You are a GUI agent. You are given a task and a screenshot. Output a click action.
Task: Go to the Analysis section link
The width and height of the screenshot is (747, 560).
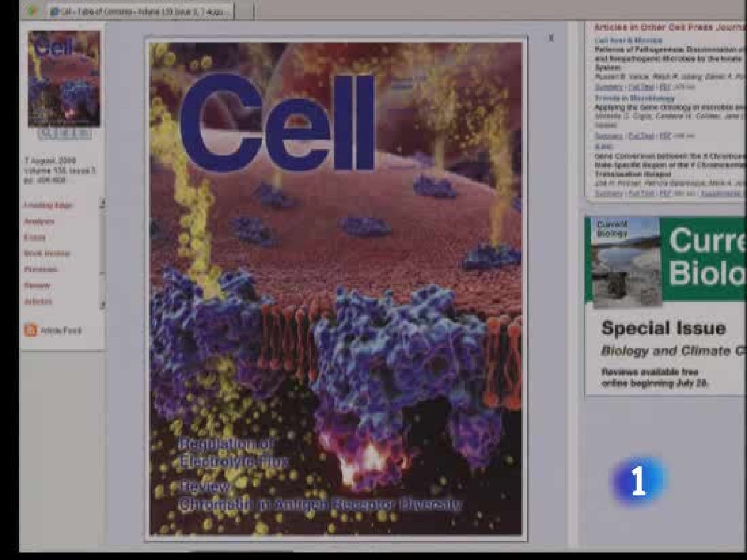(x=39, y=221)
